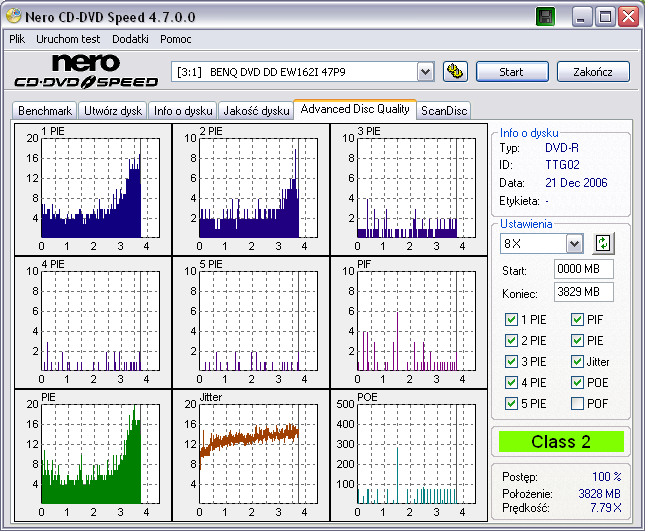Open the Uruchom test menu

[68, 39]
